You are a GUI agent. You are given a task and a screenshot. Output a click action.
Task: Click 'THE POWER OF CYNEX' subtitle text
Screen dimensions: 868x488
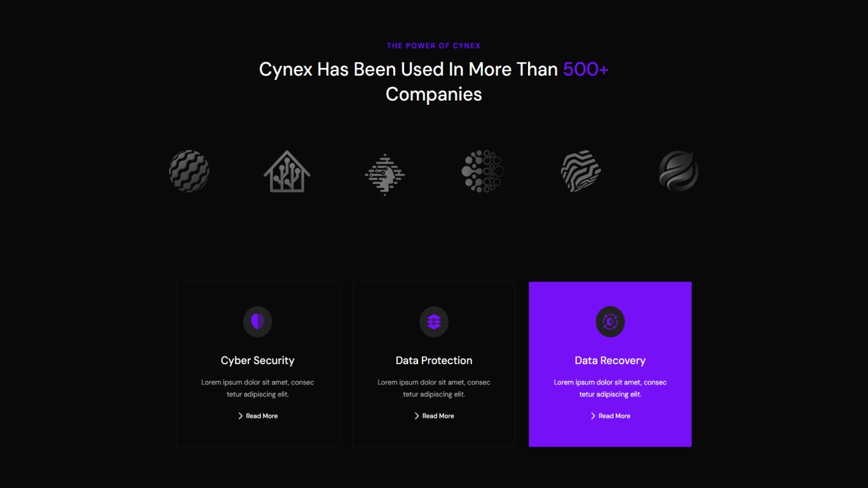[434, 46]
